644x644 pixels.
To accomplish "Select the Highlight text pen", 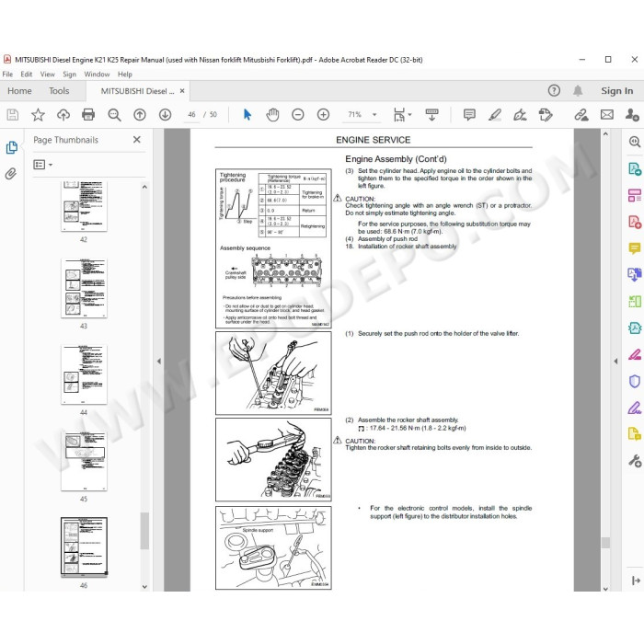I will coord(495,115).
